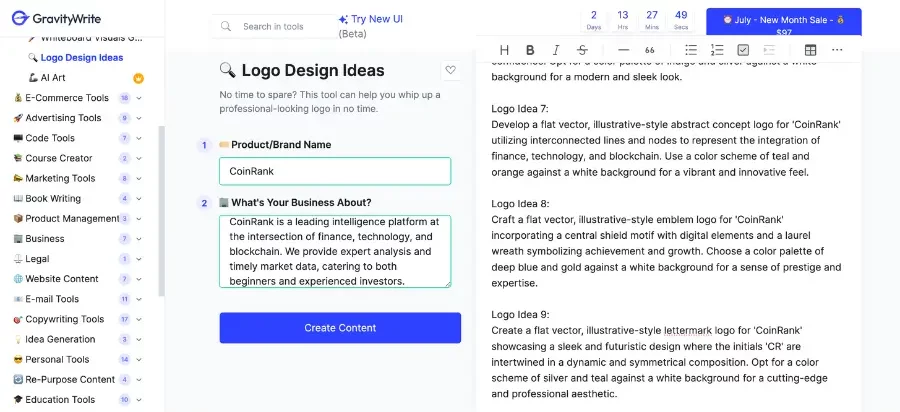Insert a table in editor
The image size is (900, 412).
point(810,50)
